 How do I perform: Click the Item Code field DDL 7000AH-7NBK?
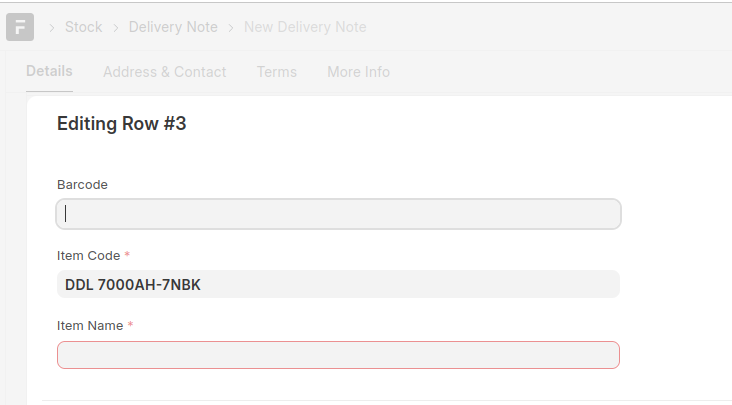338,284
